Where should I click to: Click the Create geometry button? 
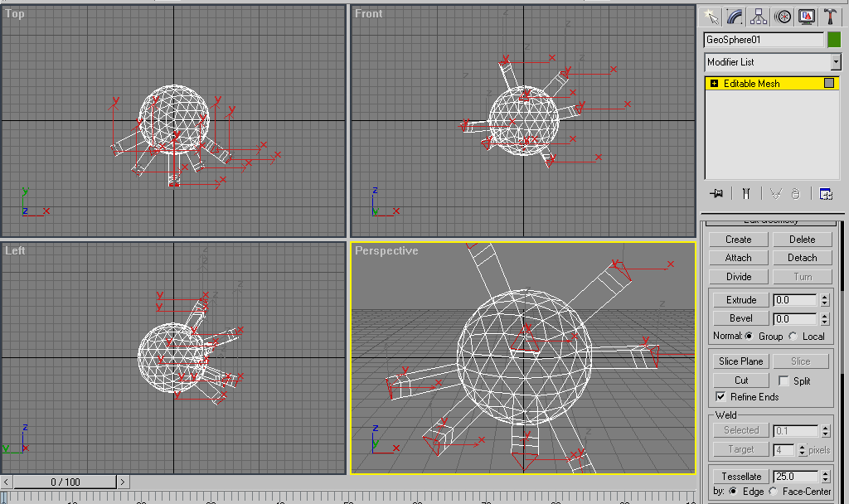click(x=739, y=240)
